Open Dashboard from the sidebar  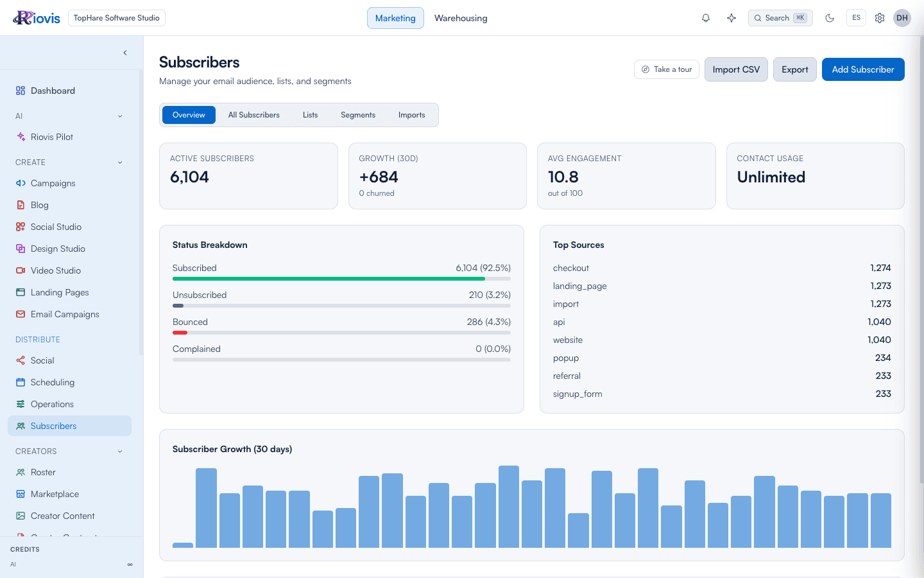pos(69,91)
